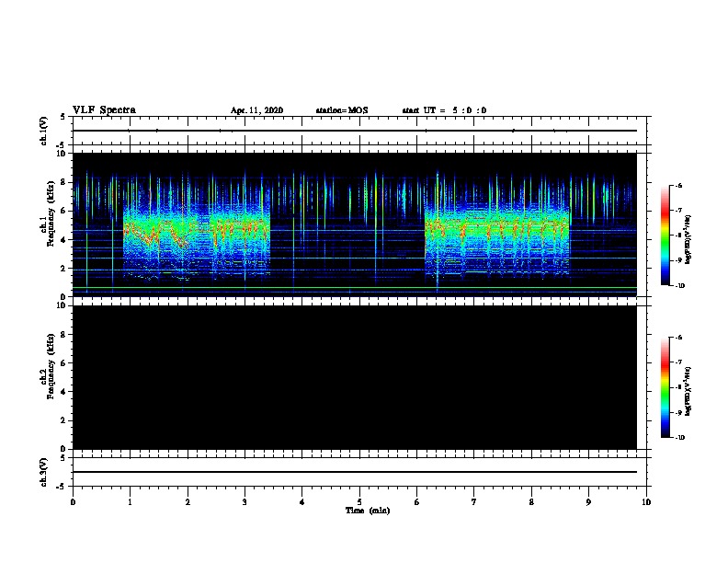Click the blank ch.2 spectrogram panel
The width and height of the screenshot is (728, 563).
click(355, 377)
